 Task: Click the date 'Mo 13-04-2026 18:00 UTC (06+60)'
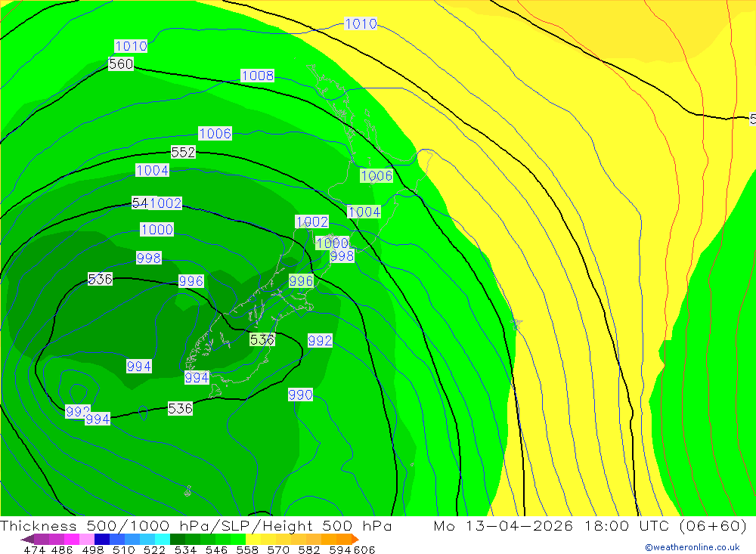pos(590,525)
